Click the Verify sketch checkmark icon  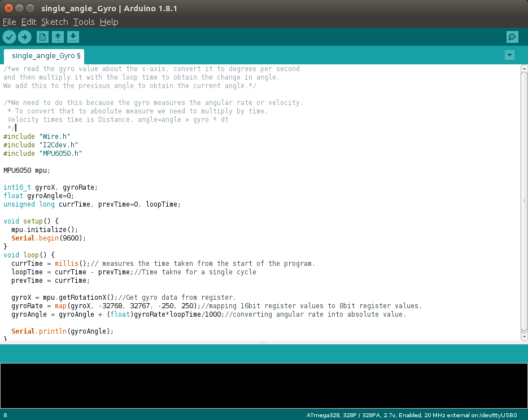click(x=10, y=37)
